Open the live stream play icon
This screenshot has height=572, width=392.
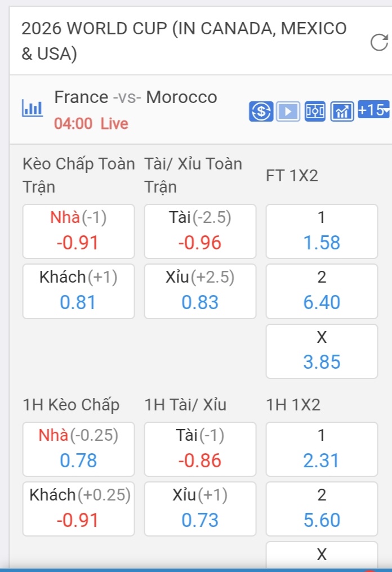click(288, 111)
